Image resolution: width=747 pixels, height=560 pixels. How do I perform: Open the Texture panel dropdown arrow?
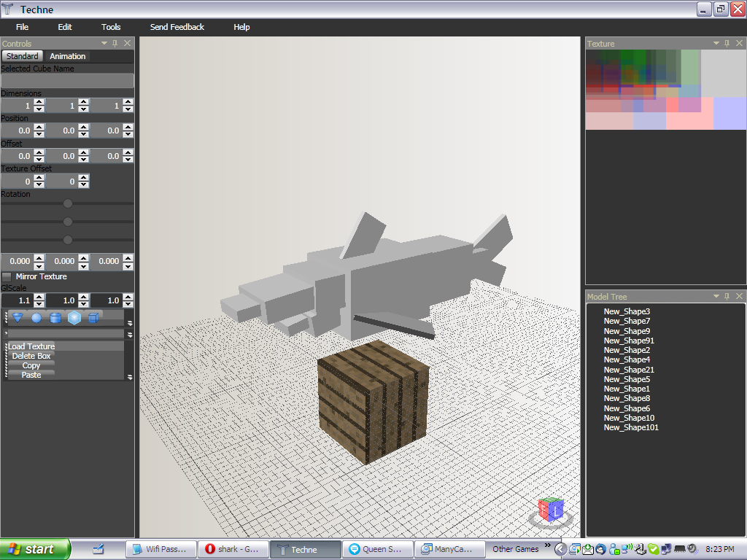click(x=715, y=43)
